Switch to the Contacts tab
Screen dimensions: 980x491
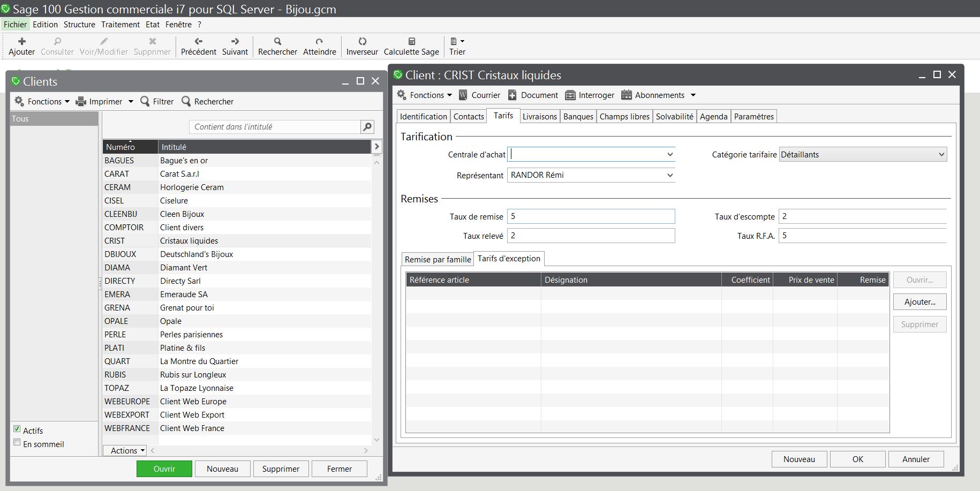tap(469, 117)
